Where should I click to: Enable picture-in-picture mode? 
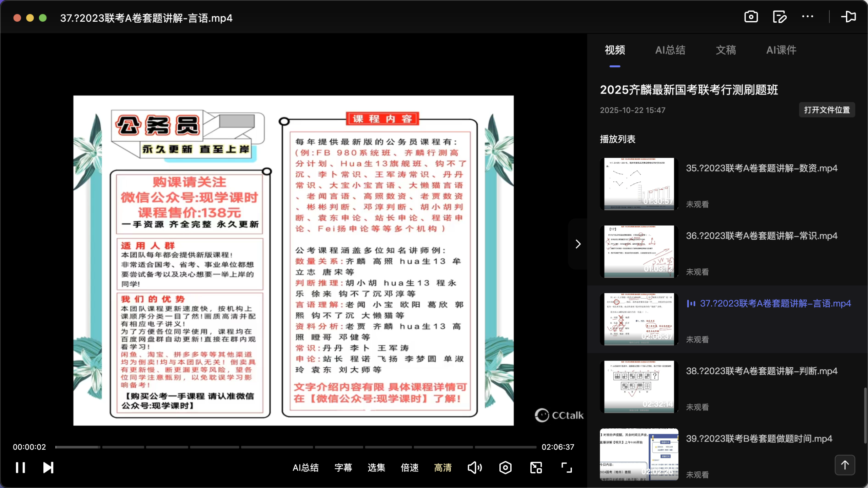coord(535,467)
